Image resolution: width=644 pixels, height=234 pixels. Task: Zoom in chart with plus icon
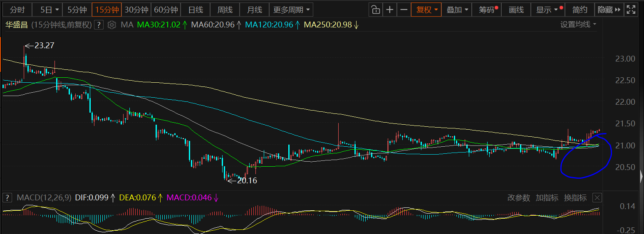[x=389, y=10]
